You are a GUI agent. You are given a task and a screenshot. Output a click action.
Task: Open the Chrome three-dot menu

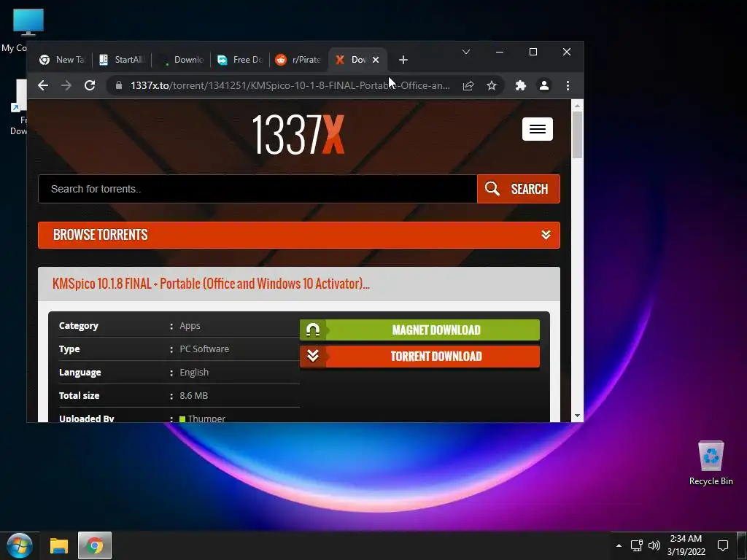pyautogui.click(x=568, y=86)
